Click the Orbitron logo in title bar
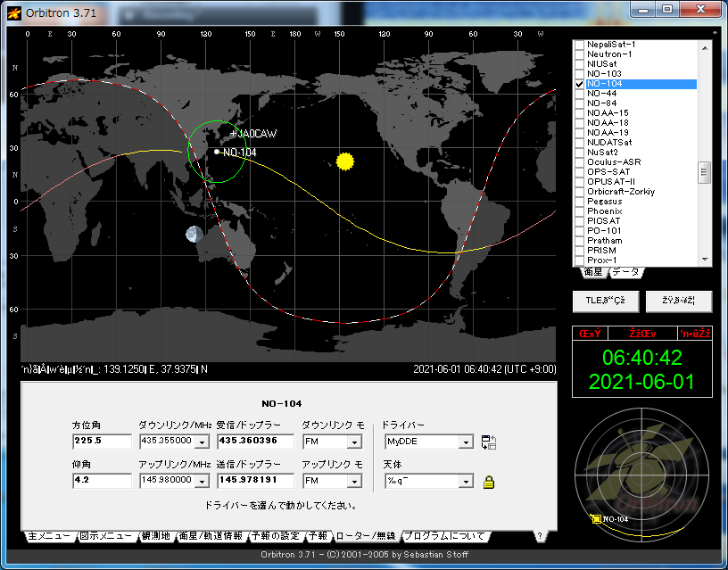This screenshot has height=570, width=728. click(x=14, y=13)
